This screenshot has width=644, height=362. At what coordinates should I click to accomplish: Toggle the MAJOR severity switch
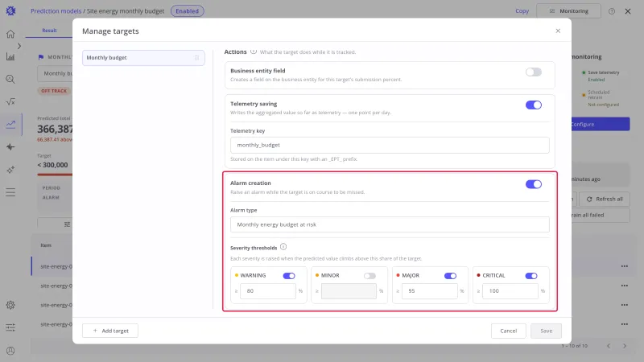pyautogui.click(x=450, y=276)
